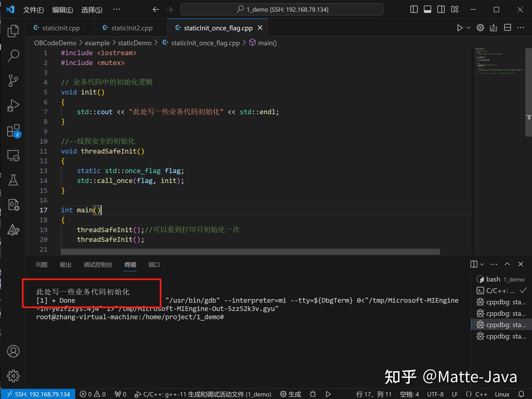Switch to the 调试控制台 panel tab
Image resolution: width=532 pixels, height=399 pixels.
[98, 265]
